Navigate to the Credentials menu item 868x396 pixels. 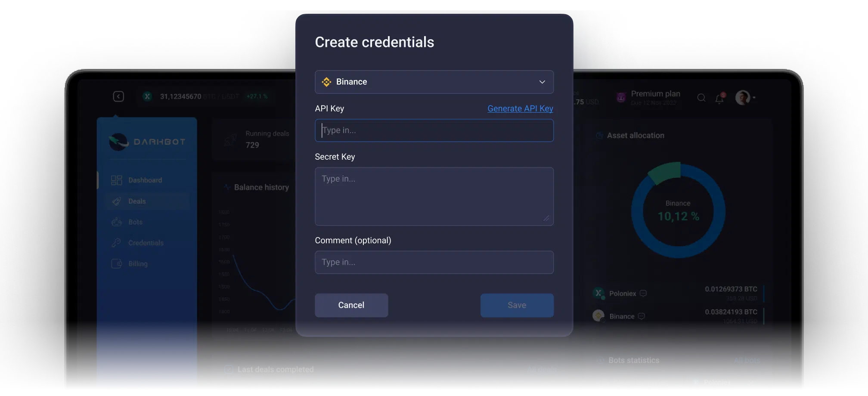click(x=145, y=243)
